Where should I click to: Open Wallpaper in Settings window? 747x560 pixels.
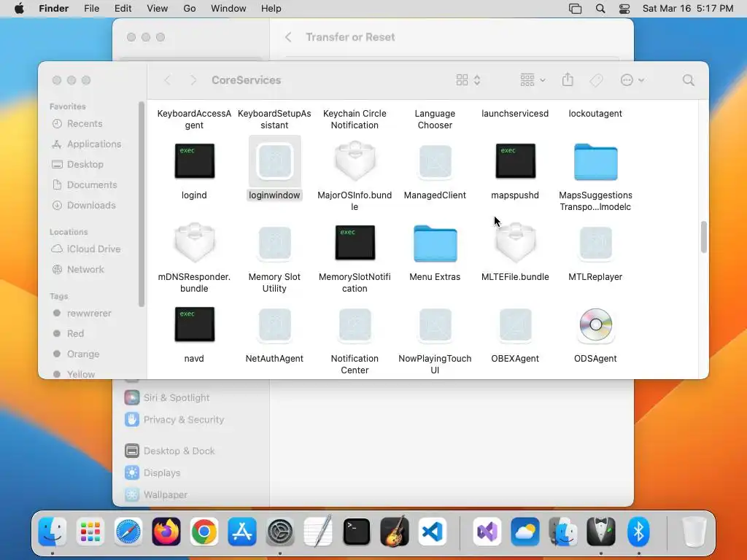click(166, 495)
